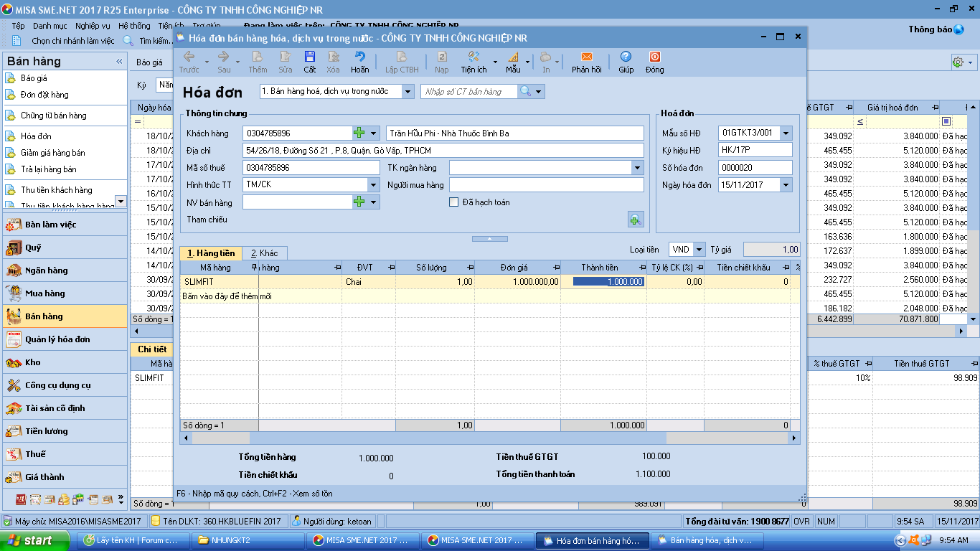
Task: Click the Người mua hàng input field
Action: point(547,185)
